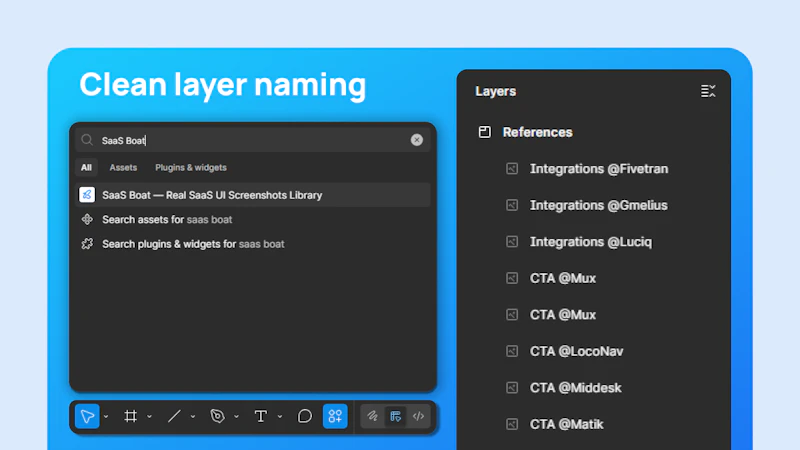Click the References section icon
800x450 pixels.
(485, 132)
